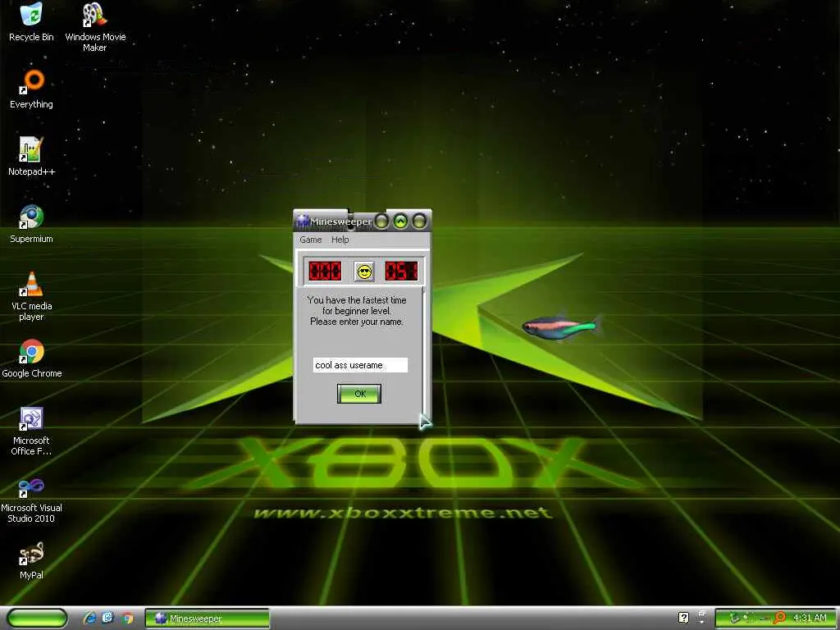Select the MyPal raccoon desktop icon
This screenshot has width=840, height=630.
(32, 560)
